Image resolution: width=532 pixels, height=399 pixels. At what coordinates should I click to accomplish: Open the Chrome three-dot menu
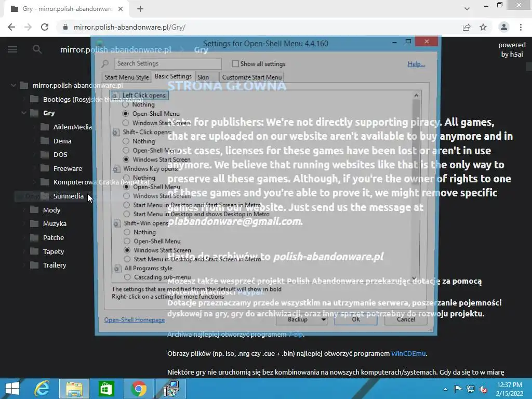521,27
